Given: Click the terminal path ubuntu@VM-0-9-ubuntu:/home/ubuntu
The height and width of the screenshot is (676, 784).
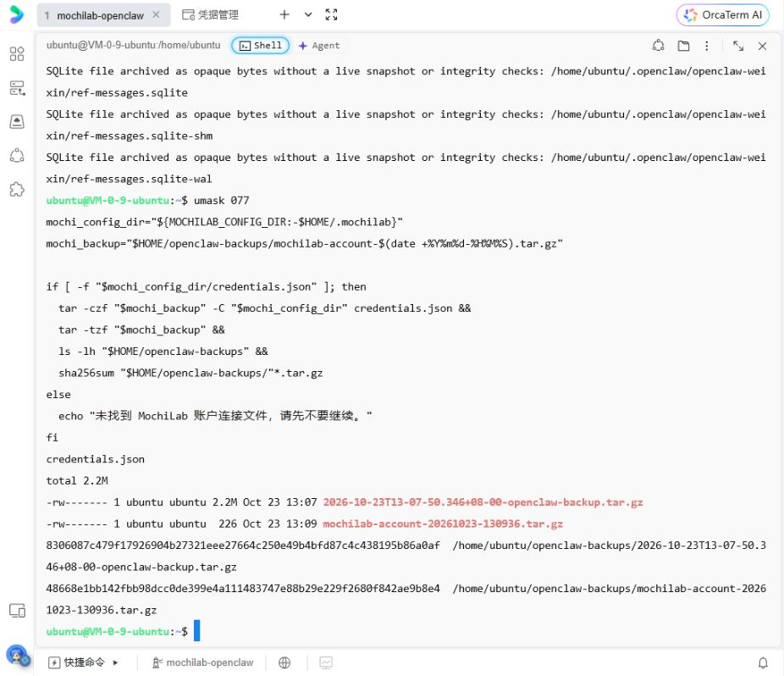Looking at the screenshot, I should (x=133, y=45).
